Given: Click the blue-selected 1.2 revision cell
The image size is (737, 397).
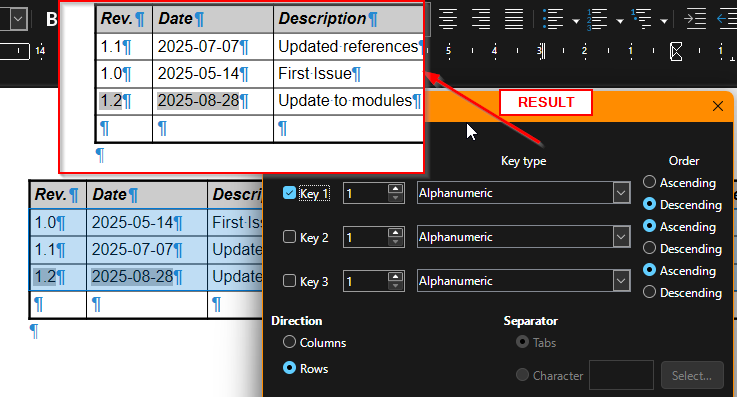Looking at the screenshot, I should coord(58,277).
